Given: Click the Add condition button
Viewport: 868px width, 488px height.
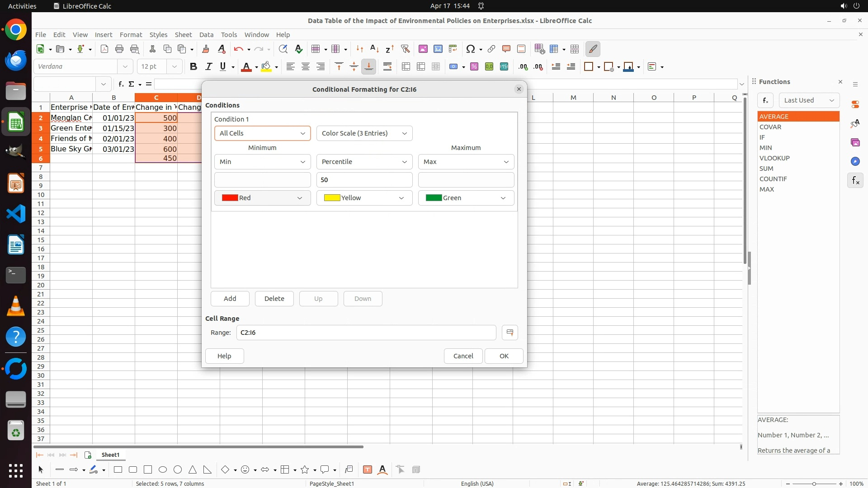Looking at the screenshot, I should click(x=230, y=299).
